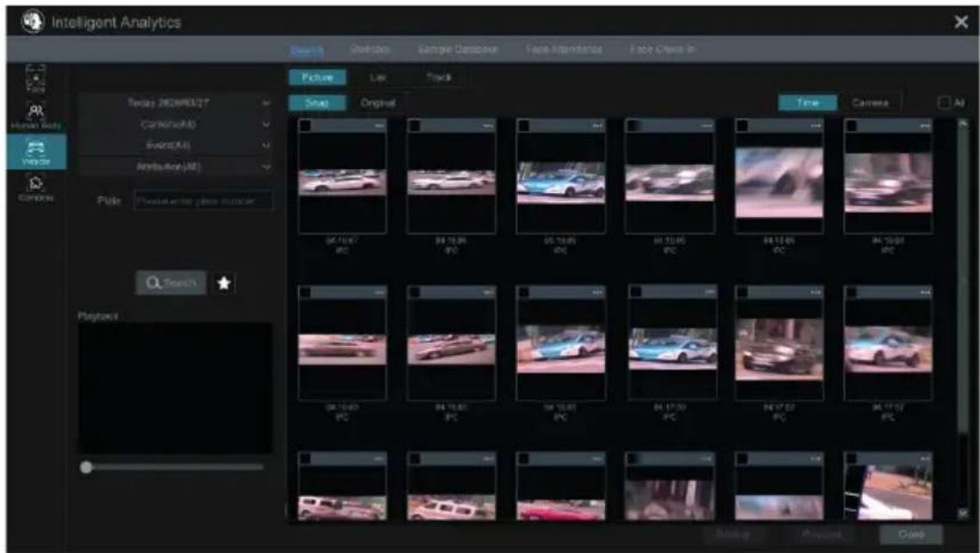
Task: Click the playback progress slider track
Action: click(177, 468)
